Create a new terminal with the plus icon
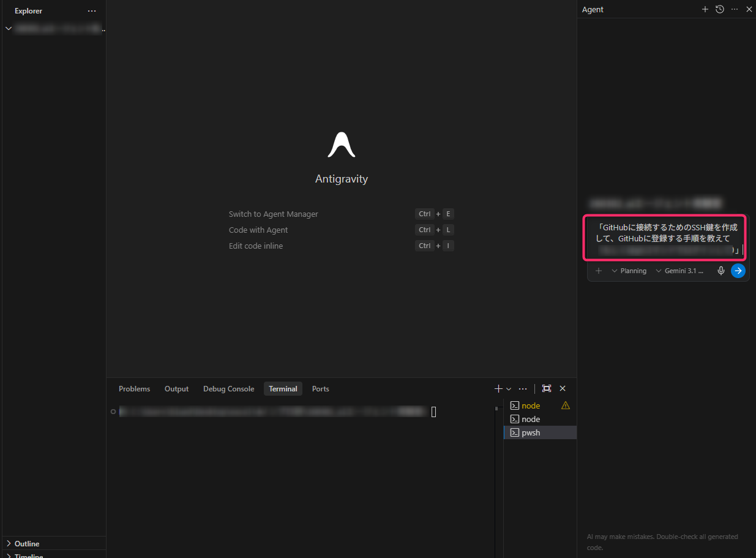 (498, 388)
